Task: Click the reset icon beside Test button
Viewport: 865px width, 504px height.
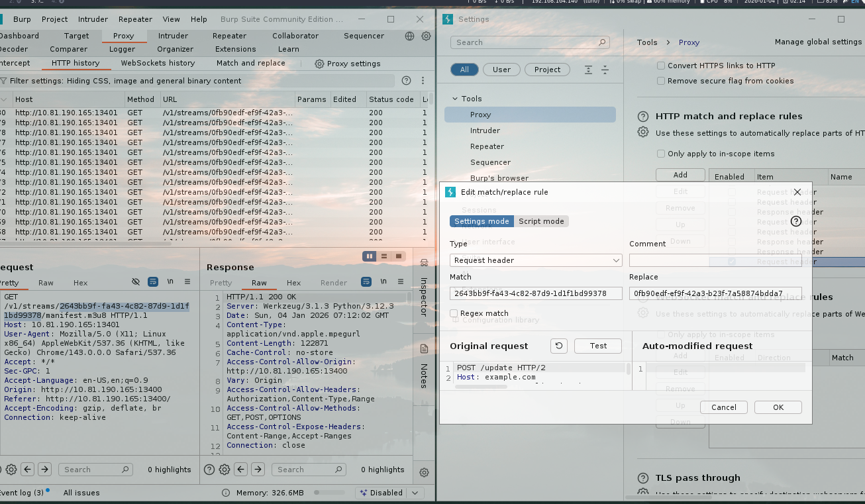Action: [x=559, y=346]
